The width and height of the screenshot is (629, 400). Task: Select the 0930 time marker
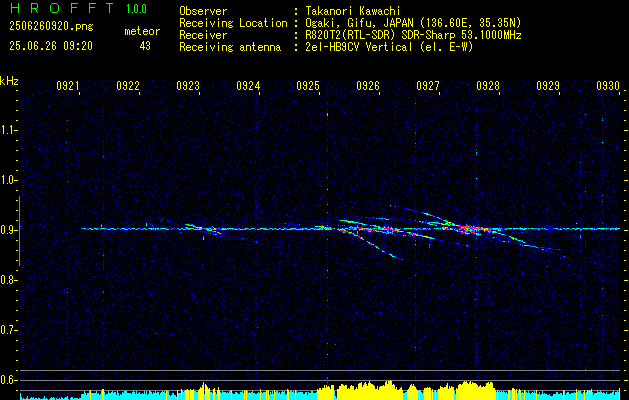608,86
